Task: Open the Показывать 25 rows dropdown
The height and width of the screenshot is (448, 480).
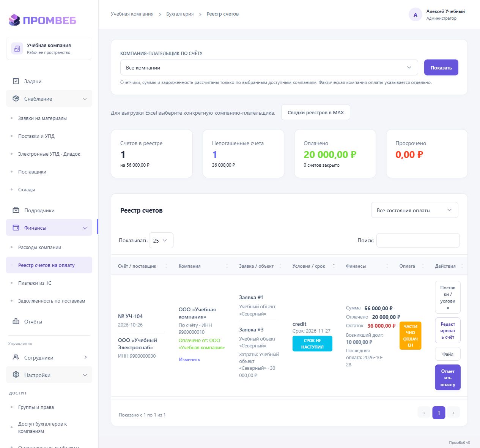Action: point(161,240)
